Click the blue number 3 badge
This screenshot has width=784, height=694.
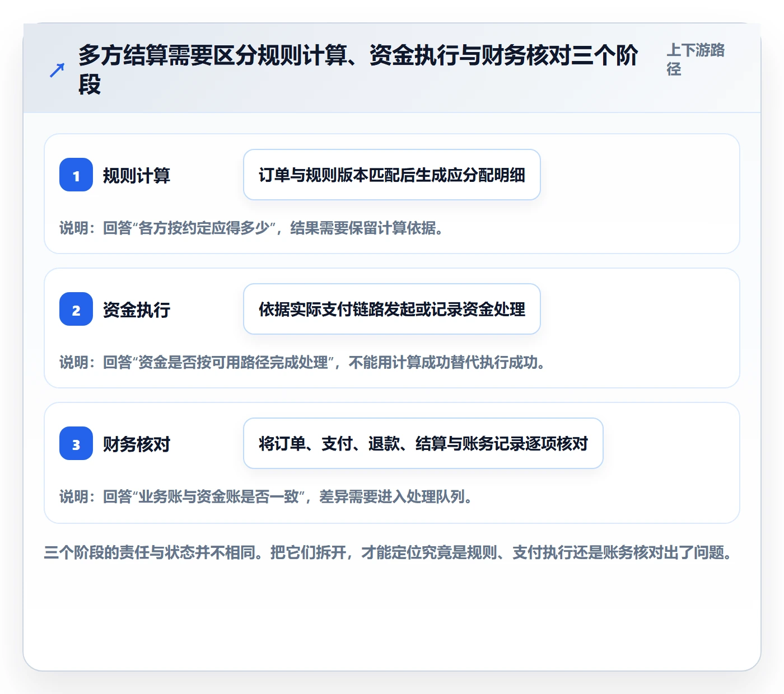pyautogui.click(x=76, y=444)
